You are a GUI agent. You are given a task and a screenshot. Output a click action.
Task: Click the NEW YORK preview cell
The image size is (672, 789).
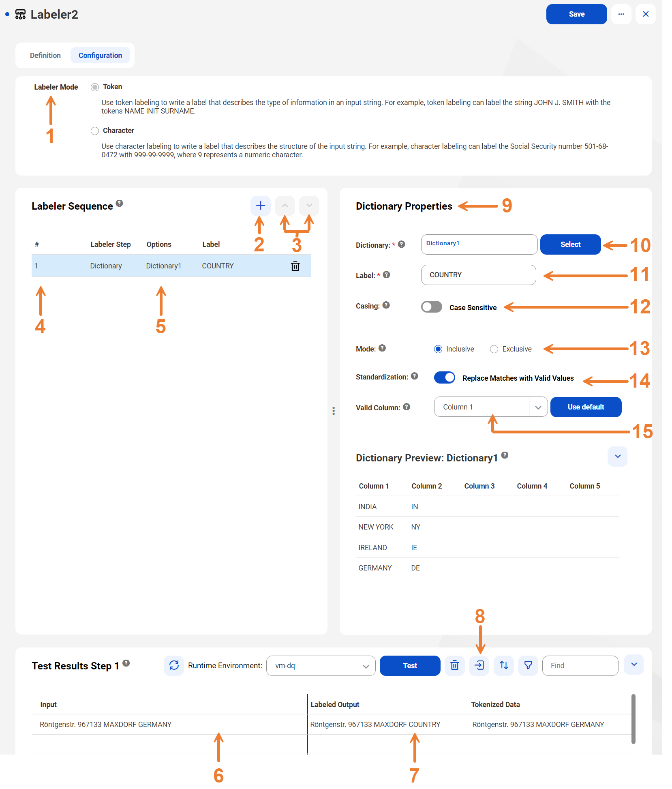tap(376, 527)
